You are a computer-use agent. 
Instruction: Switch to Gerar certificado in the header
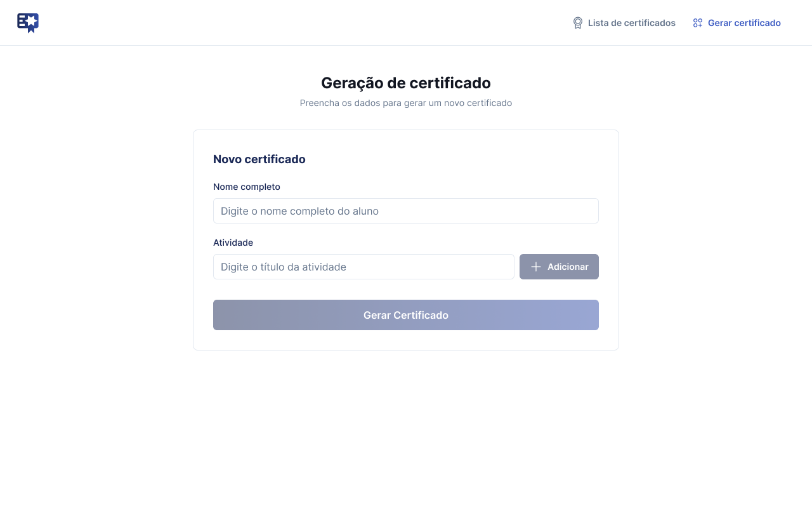(743, 22)
